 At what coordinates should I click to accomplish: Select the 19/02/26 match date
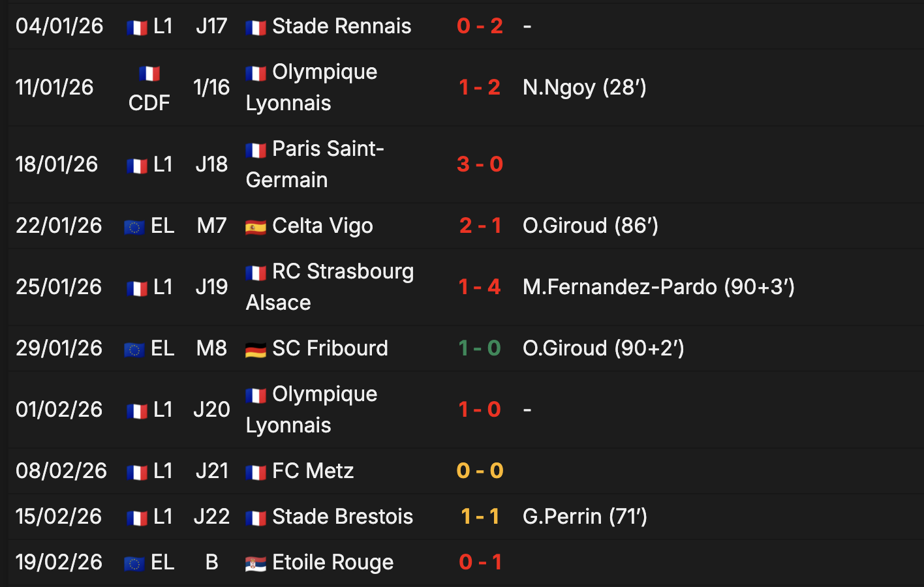click(59, 562)
